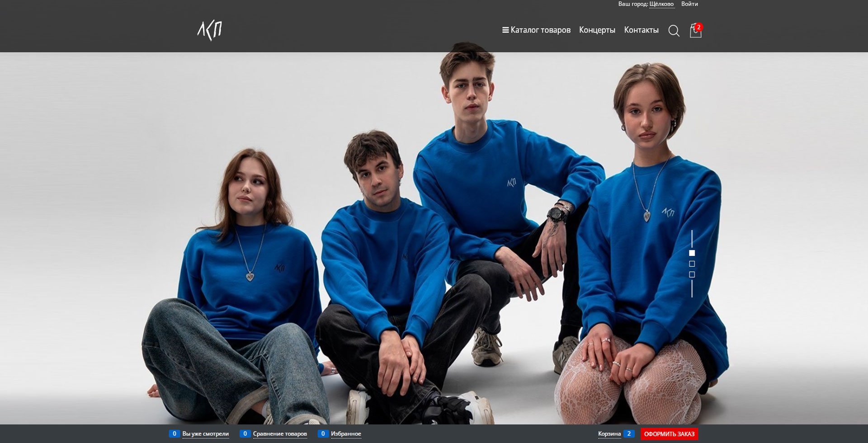868x443 pixels.
Task: Open the shopping bag cart icon
Action: [695, 31]
